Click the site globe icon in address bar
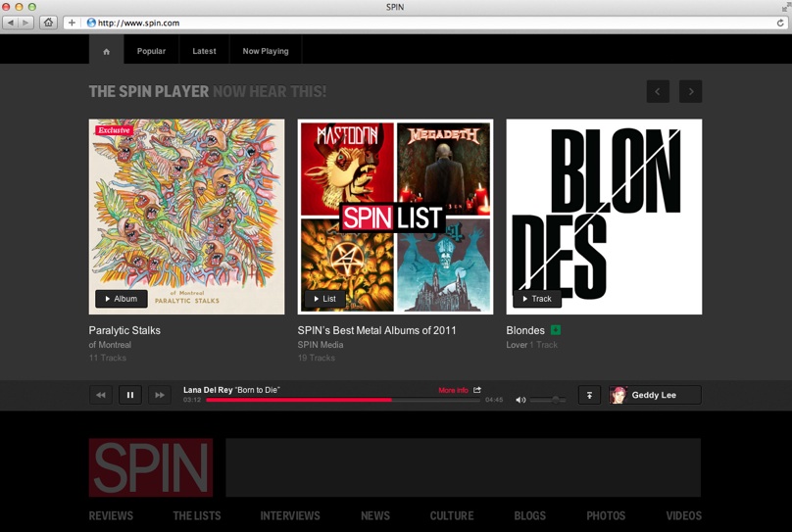The image size is (792, 532). click(91, 23)
